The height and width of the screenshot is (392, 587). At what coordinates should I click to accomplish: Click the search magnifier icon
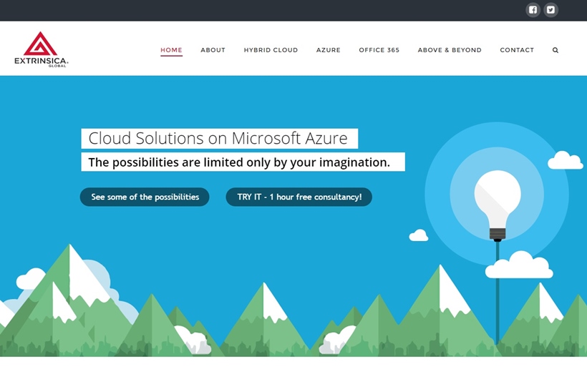pos(556,50)
